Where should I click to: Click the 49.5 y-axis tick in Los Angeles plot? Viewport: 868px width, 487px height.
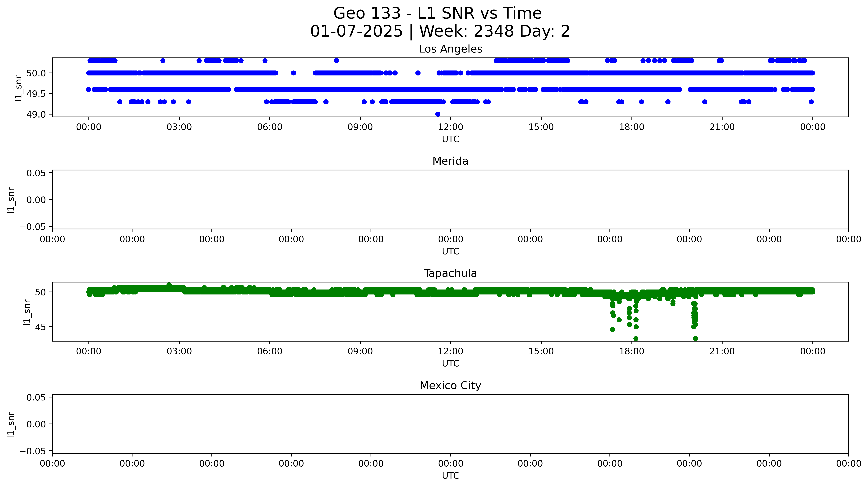pyautogui.click(x=36, y=94)
